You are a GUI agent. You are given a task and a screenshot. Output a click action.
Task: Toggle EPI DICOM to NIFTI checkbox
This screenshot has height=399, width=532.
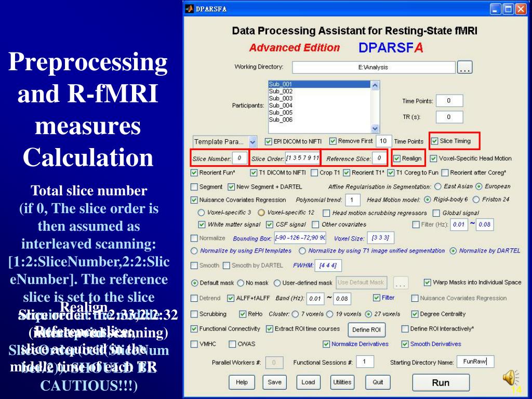pos(269,141)
